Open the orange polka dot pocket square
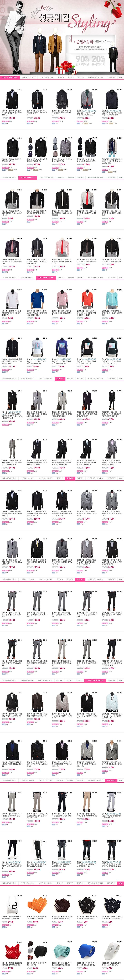Image resolution: width=124 pixels, height=980 pixels. pyautogui.click(x=36, y=906)
